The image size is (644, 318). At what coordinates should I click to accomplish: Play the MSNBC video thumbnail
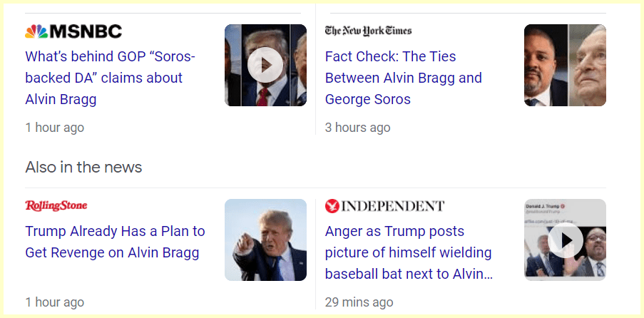coord(265,66)
